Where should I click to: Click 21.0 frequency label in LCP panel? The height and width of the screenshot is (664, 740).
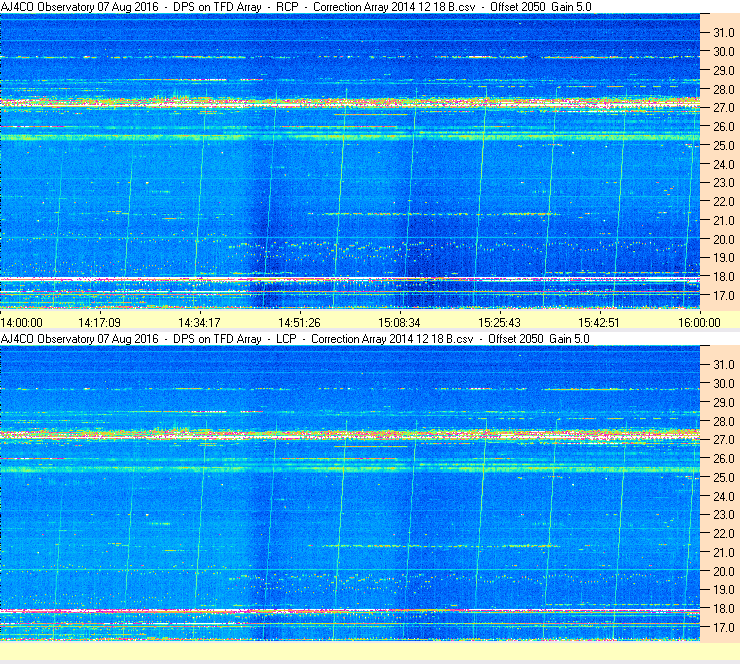(723, 552)
